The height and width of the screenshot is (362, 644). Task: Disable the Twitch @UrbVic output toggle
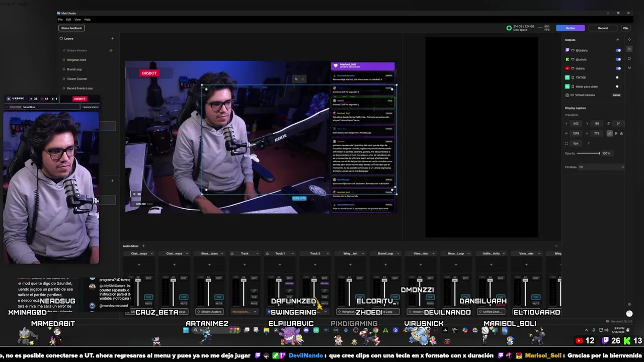[618, 50]
